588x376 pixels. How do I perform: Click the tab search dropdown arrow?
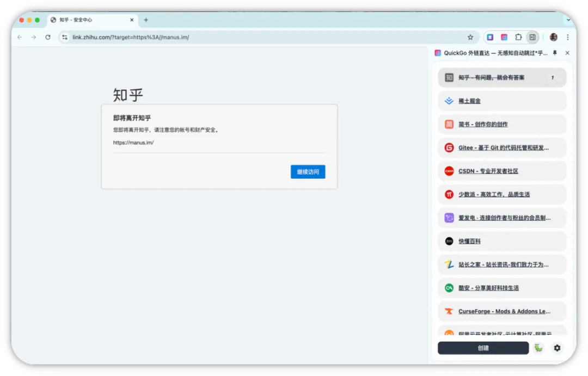569,20
